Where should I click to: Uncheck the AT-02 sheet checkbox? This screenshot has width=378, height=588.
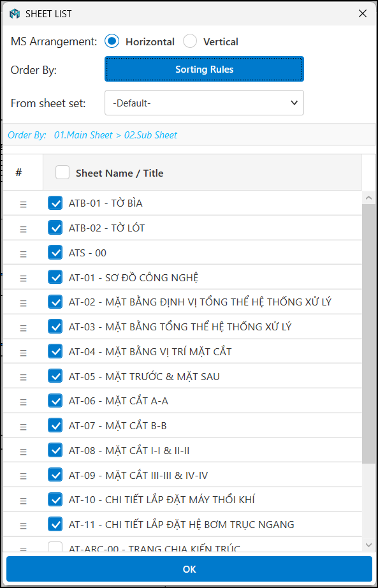click(55, 302)
